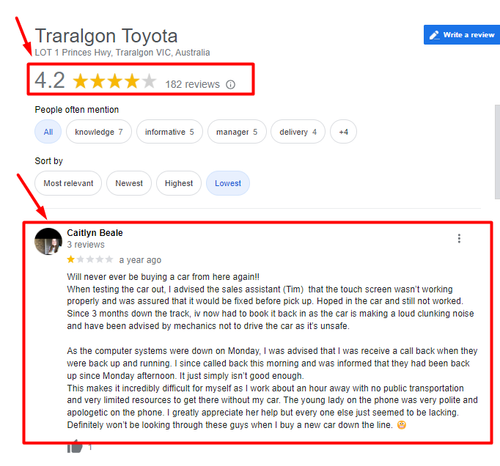Image resolution: width=500 pixels, height=466 pixels.
Task: Open the three-dot menu on Caitlyn Beale's review
Action: 459,238
